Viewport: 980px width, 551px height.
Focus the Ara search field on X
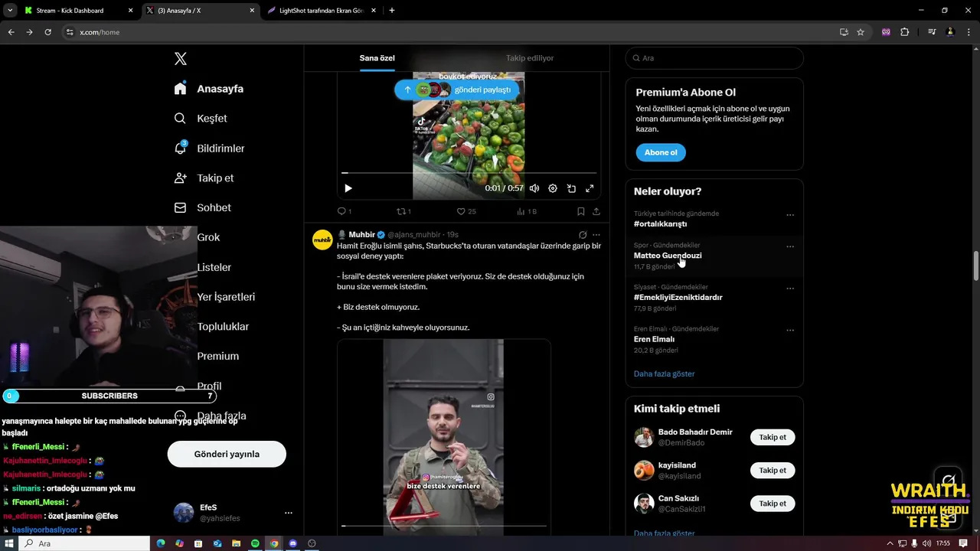tap(714, 58)
